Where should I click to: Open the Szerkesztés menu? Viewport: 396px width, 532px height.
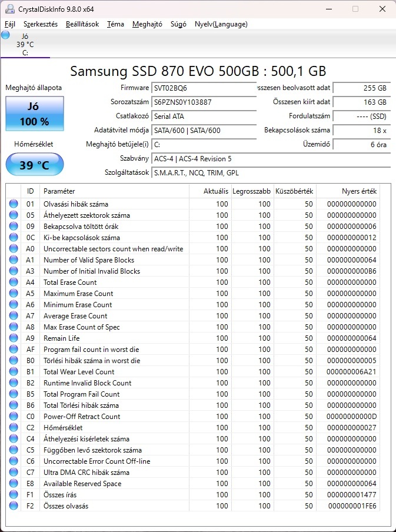click(41, 24)
